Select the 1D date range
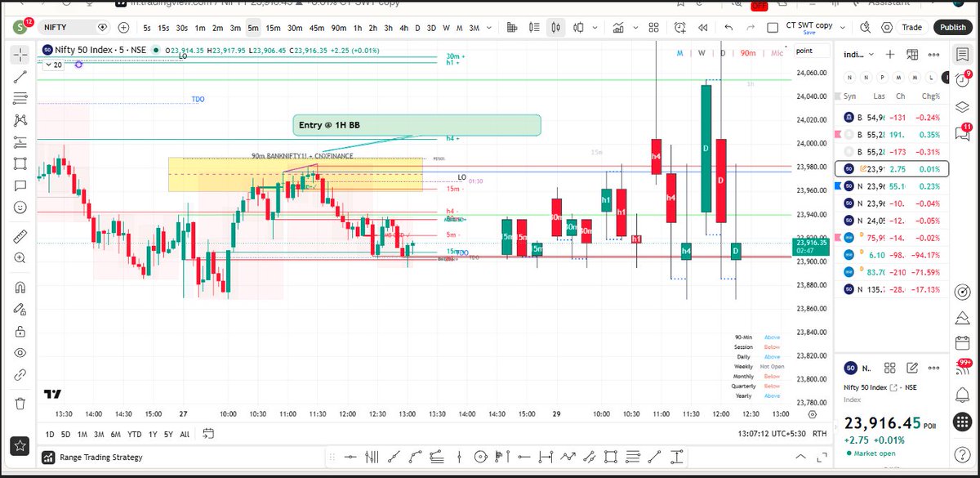 point(50,434)
